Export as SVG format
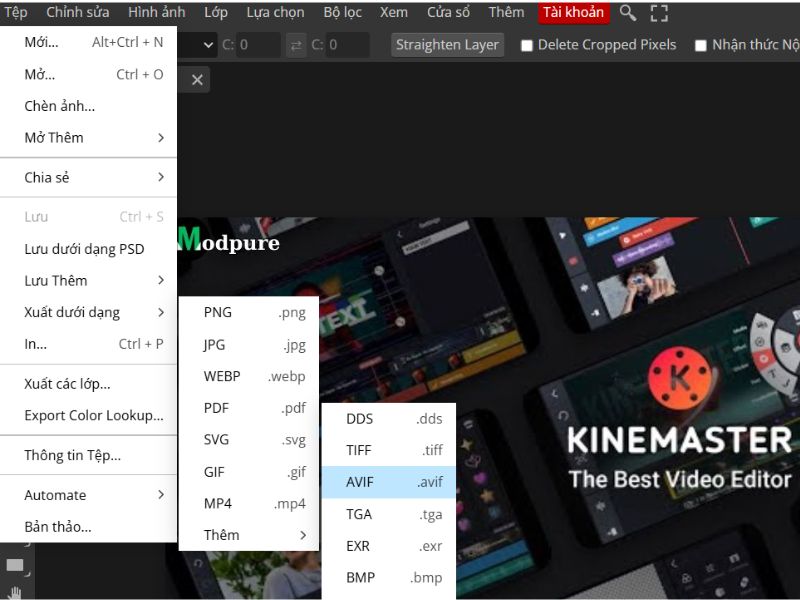 point(249,440)
